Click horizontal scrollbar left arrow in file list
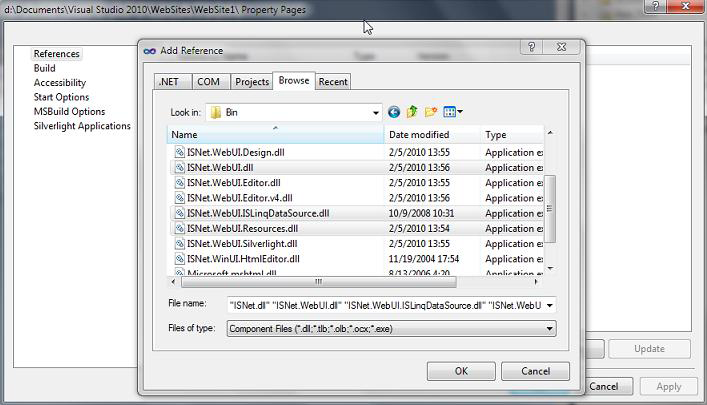This screenshot has height=405, width=707. pyautogui.click(x=174, y=282)
